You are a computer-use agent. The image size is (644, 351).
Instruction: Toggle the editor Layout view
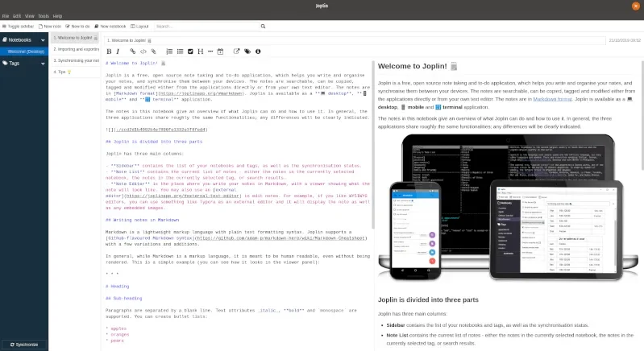click(x=139, y=27)
